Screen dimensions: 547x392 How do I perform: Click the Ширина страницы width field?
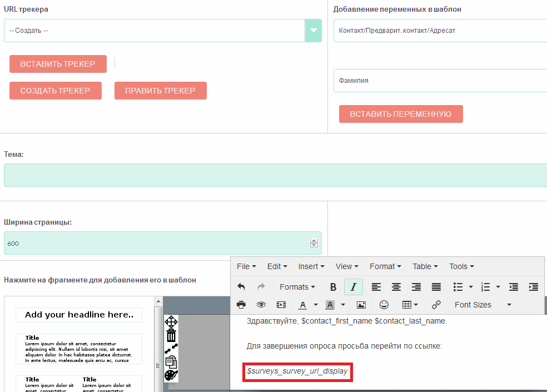pyautogui.click(x=162, y=243)
